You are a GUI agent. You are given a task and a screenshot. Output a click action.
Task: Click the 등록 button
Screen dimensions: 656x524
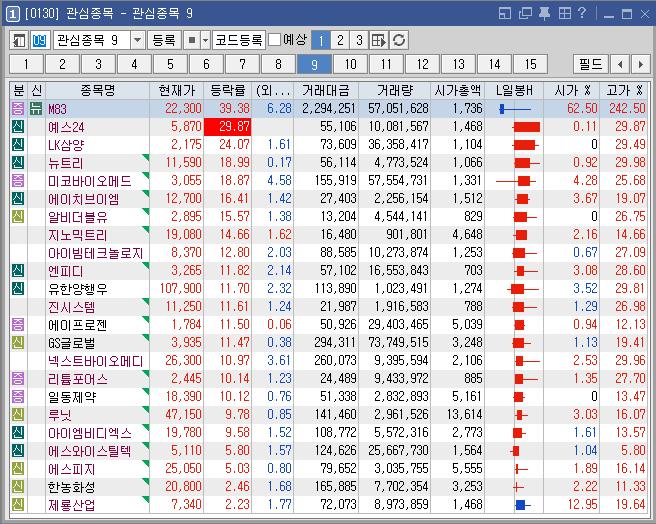coord(164,40)
